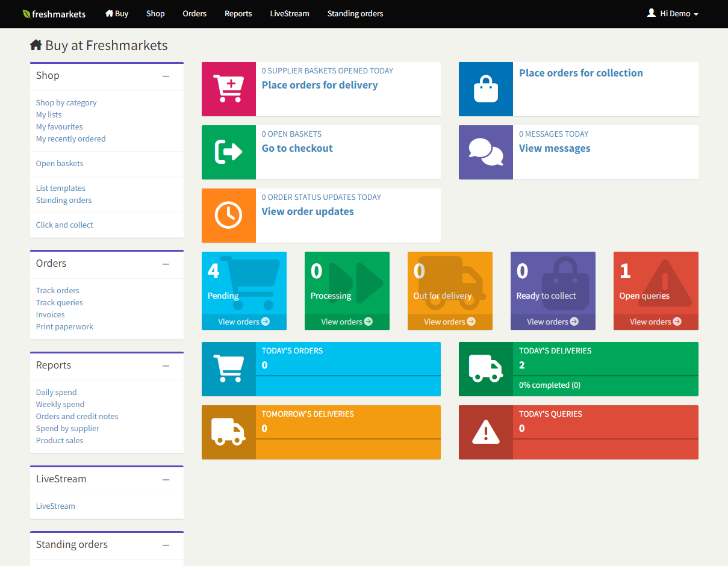Open Invoices in Orders panel
Image resolution: width=728 pixels, height=566 pixels.
51,314
